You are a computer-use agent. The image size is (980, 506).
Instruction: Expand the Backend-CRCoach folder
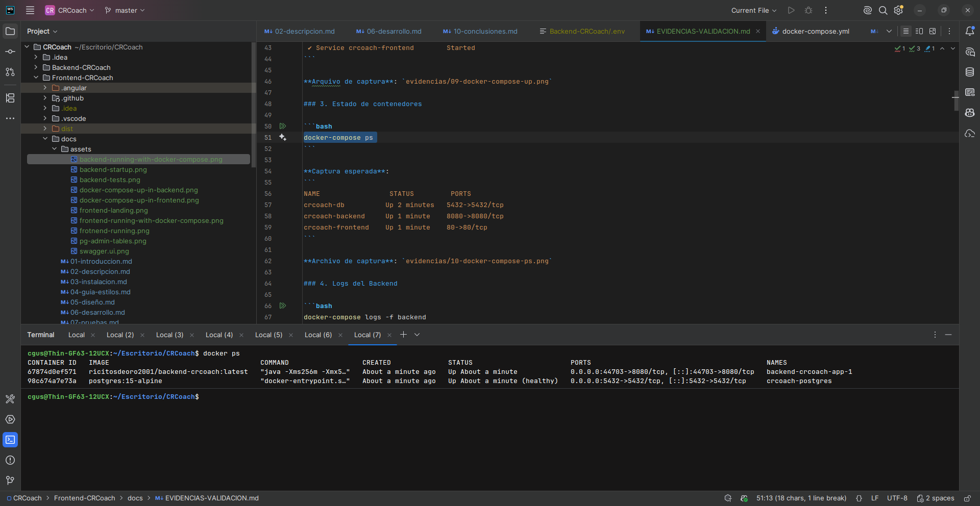point(36,67)
